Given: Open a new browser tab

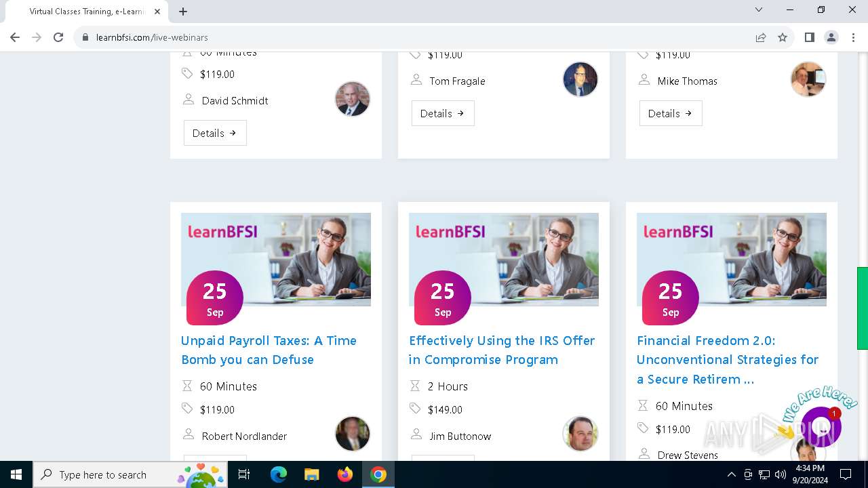Looking at the screenshot, I should pos(183,12).
